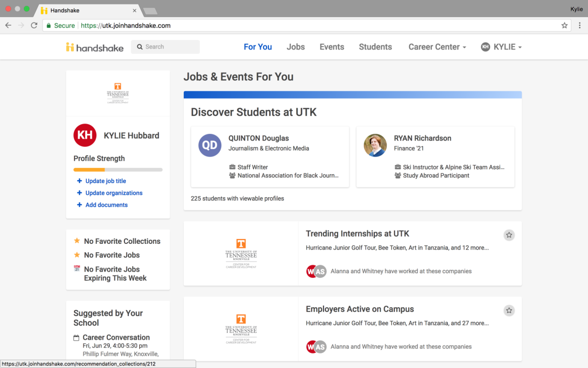Click the Update job title link

[x=106, y=181]
